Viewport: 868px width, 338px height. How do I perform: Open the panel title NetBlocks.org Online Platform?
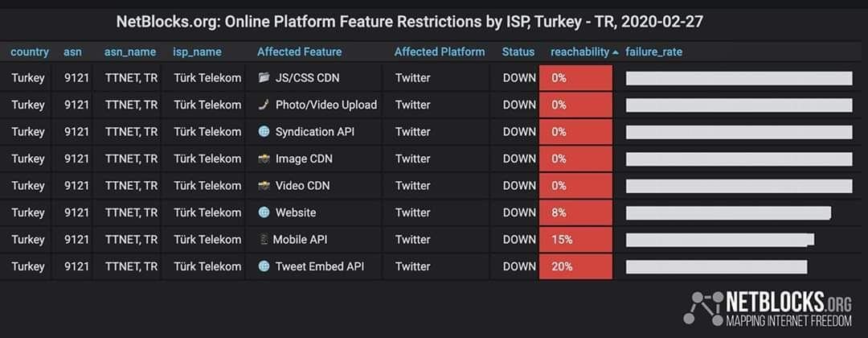pos(410,23)
